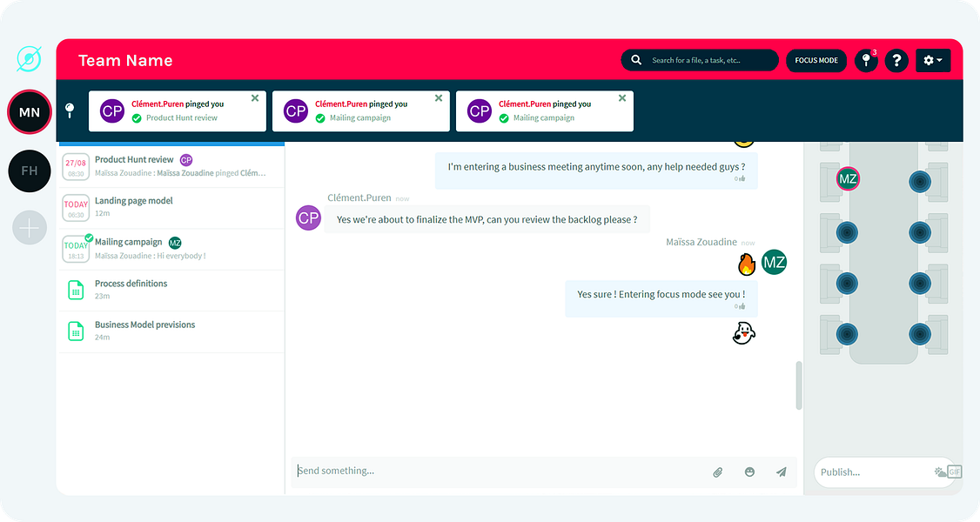980x522 pixels.
Task: Click the search magnifier icon
Action: click(636, 60)
